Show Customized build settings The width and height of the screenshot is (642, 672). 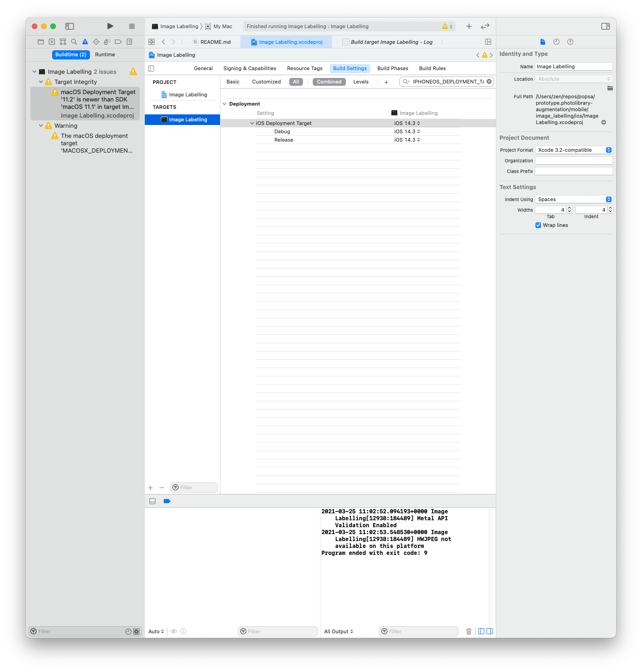267,82
